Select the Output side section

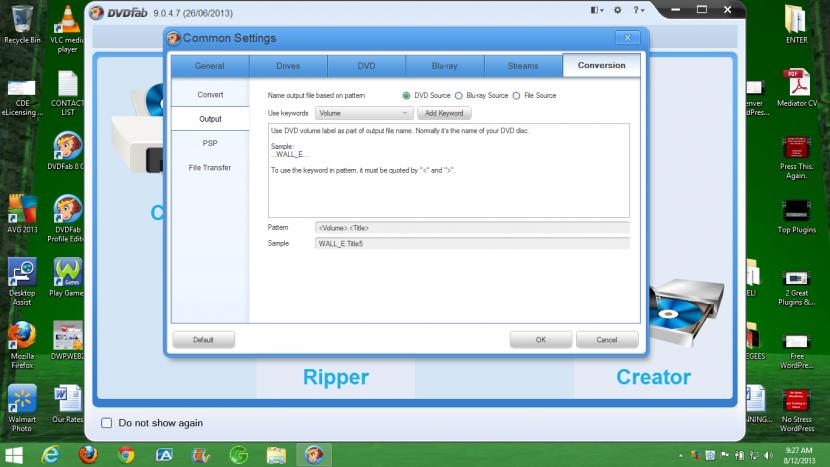(210, 119)
